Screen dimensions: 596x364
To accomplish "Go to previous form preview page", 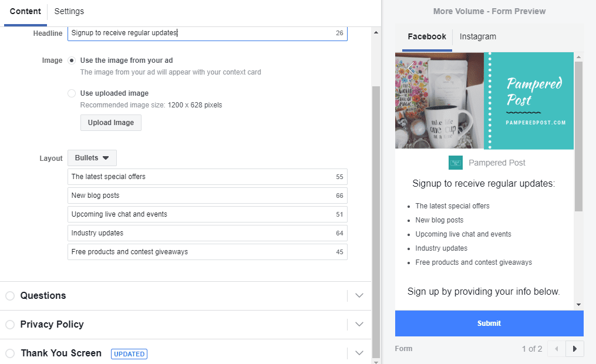I will tap(555, 348).
